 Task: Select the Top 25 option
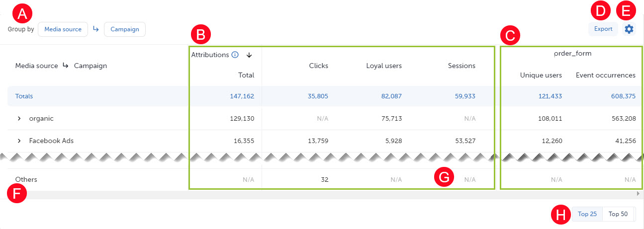point(587,214)
